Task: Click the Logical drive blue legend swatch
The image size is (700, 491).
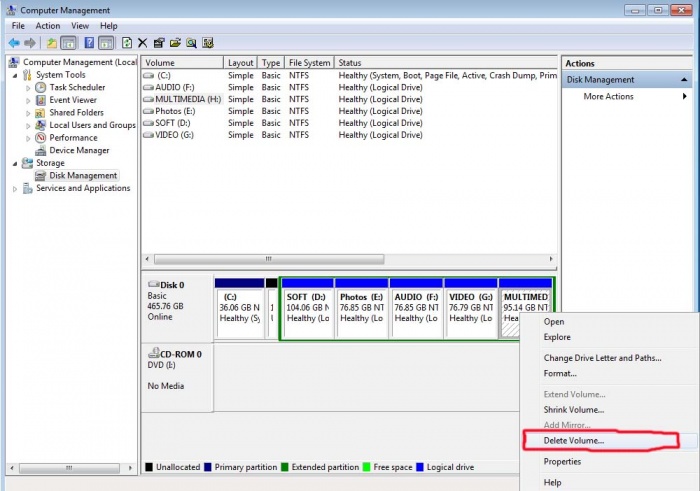Action: (421, 467)
